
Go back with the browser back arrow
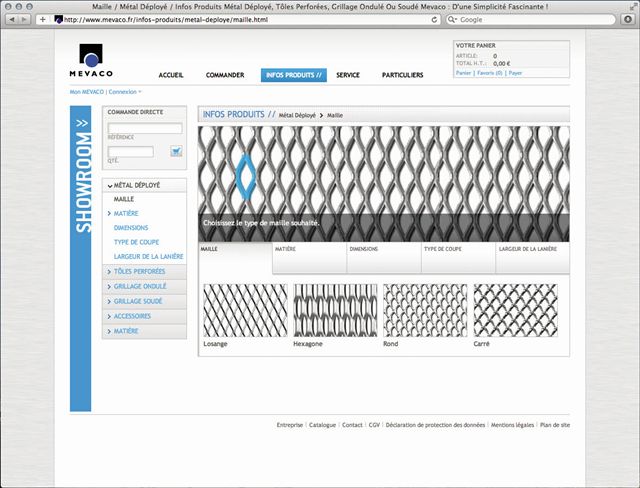[x=12, y=19]
